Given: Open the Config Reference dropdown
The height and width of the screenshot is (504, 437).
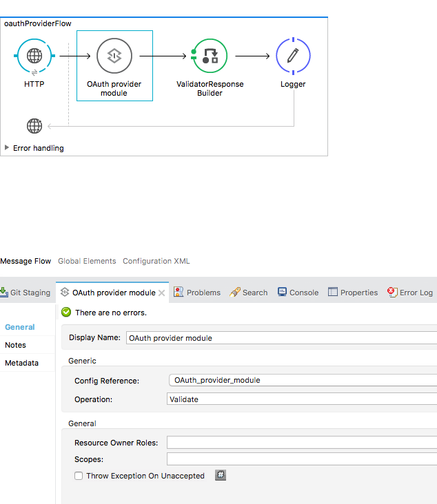Looking at the screenshot, I should point(302,380).
